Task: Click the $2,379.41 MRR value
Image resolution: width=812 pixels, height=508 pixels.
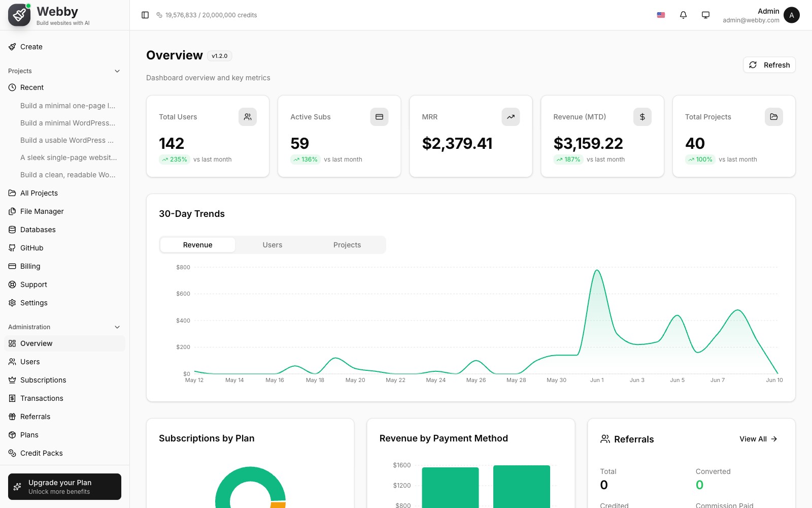Action: pos(457,144)
